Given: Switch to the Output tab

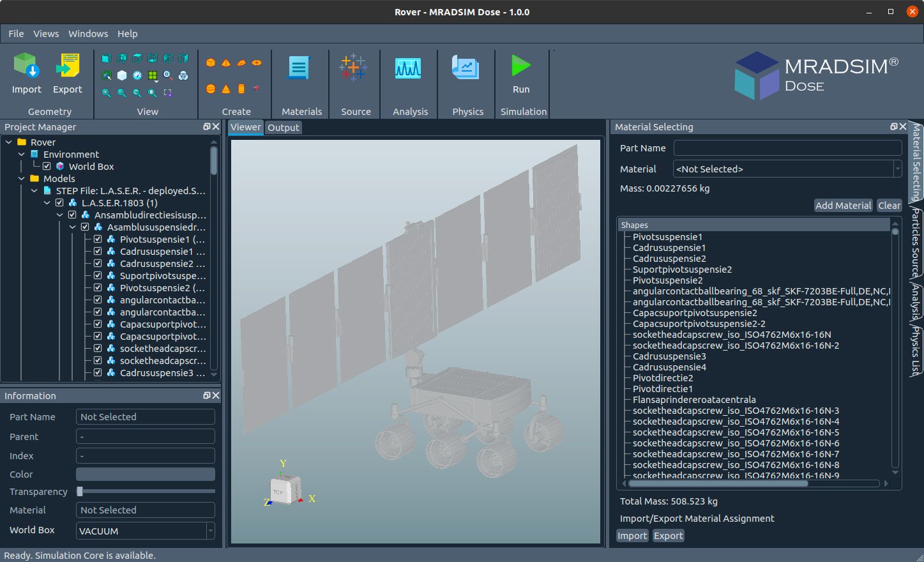Looking at the screenshot, I should pos(283,128).
